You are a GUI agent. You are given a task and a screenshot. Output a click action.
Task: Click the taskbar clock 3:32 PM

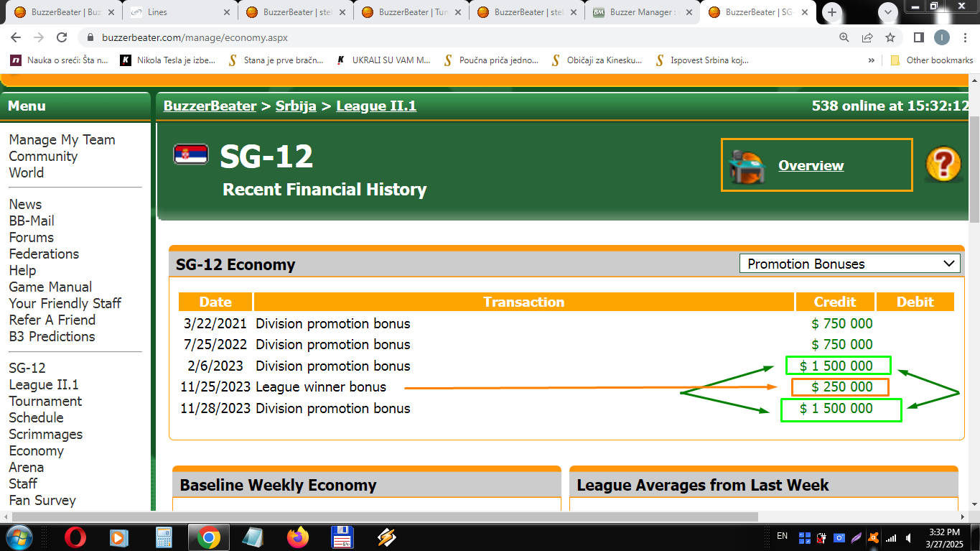click(944, 532)
